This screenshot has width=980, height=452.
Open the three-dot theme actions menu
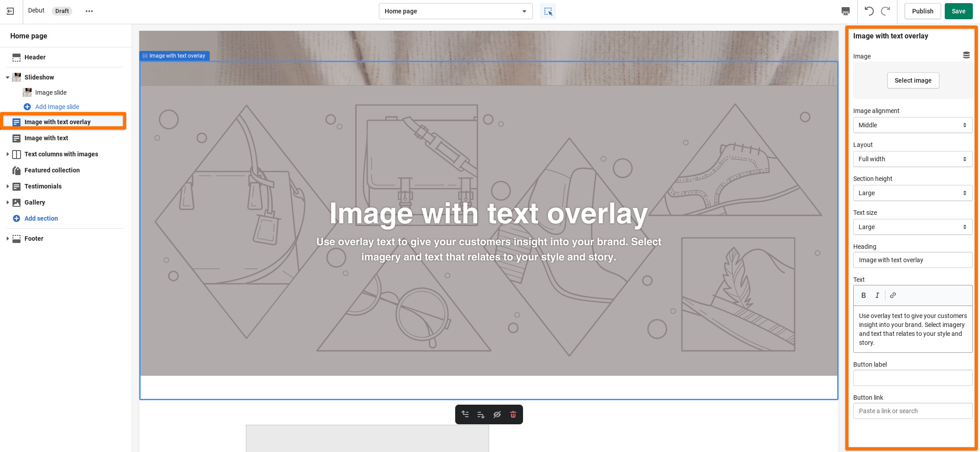point(89,11)
